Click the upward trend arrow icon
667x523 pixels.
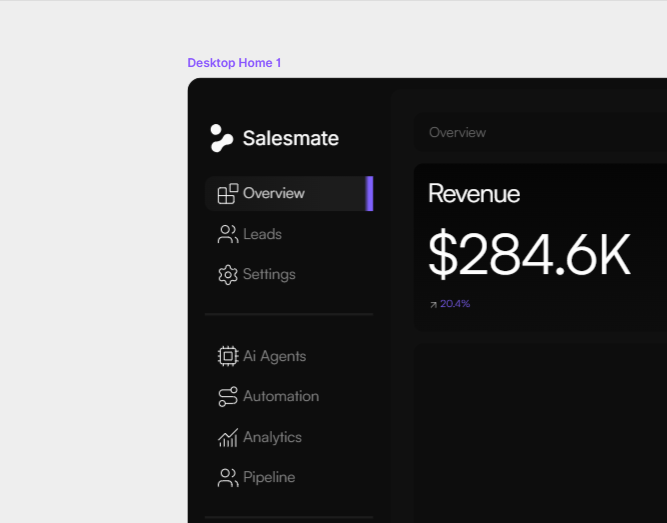433,305
